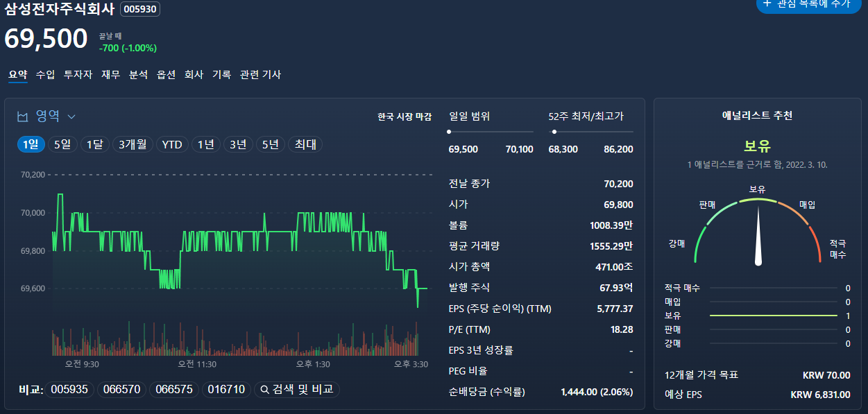Click the 평균 거래량 value 1555.29만
868x414 pixels.
pos(612,246)
